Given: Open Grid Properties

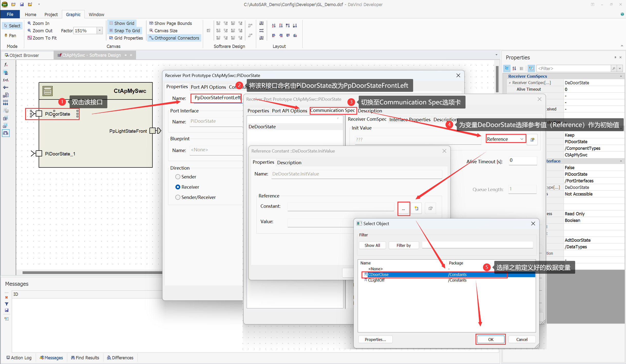Looking at the screenshot, I should point(126,38).
